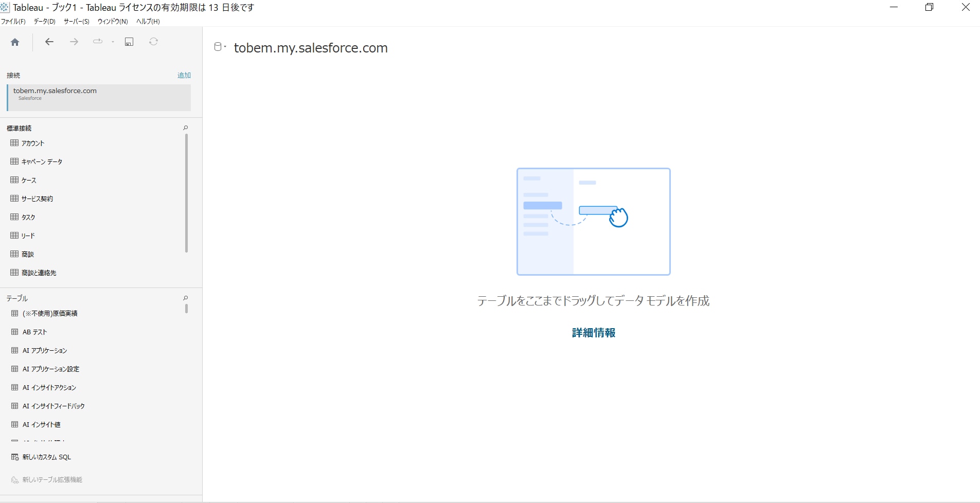Click the back arrow in toolbar
Viewport: 980px width, 503px height.
pyautogui.click(x=49, y=42)
